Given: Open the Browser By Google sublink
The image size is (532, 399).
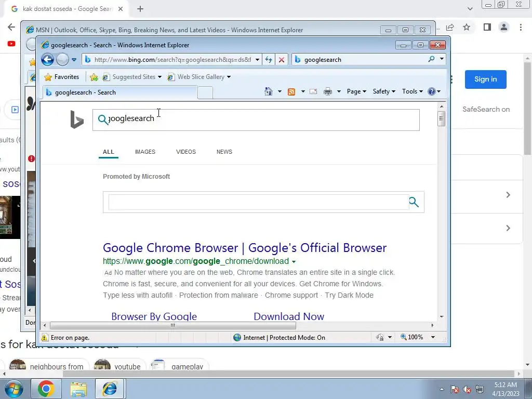Looking at the screenshot, I should (154, 316).
